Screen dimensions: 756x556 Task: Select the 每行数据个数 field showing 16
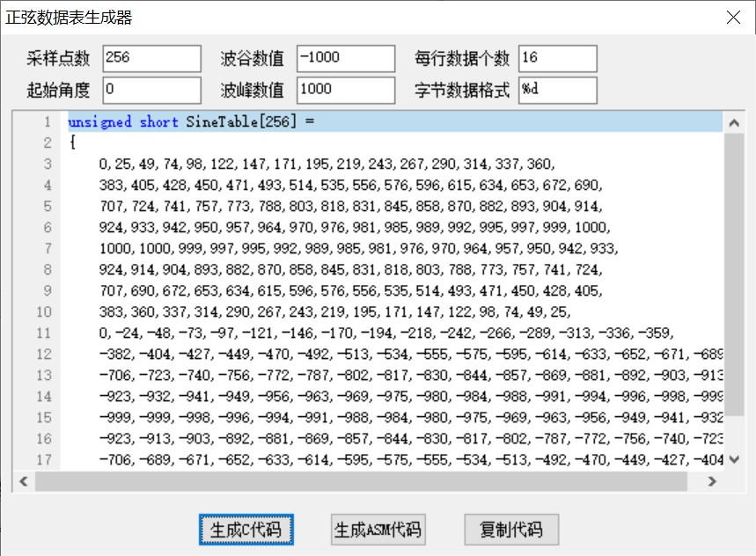pos(556,58)
